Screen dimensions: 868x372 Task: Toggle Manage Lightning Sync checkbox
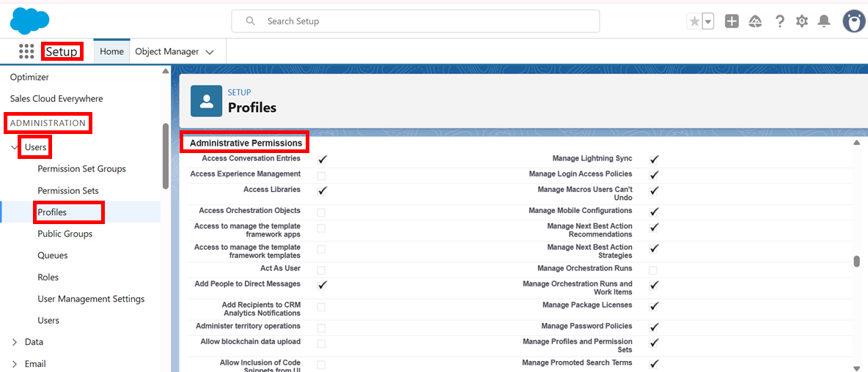point(654,160)
